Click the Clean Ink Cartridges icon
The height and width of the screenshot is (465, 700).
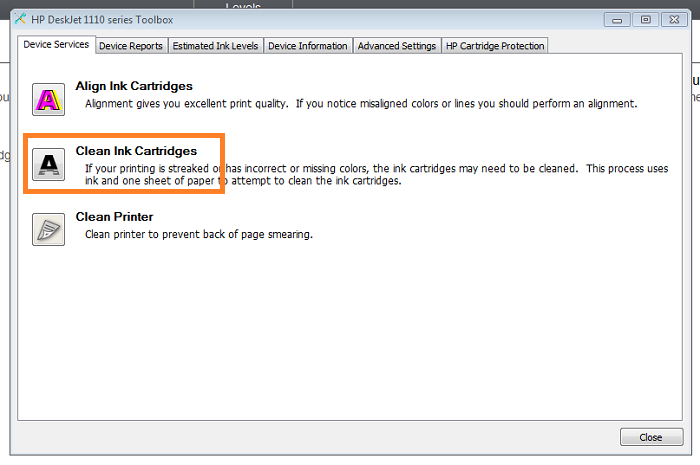point(48,164)
